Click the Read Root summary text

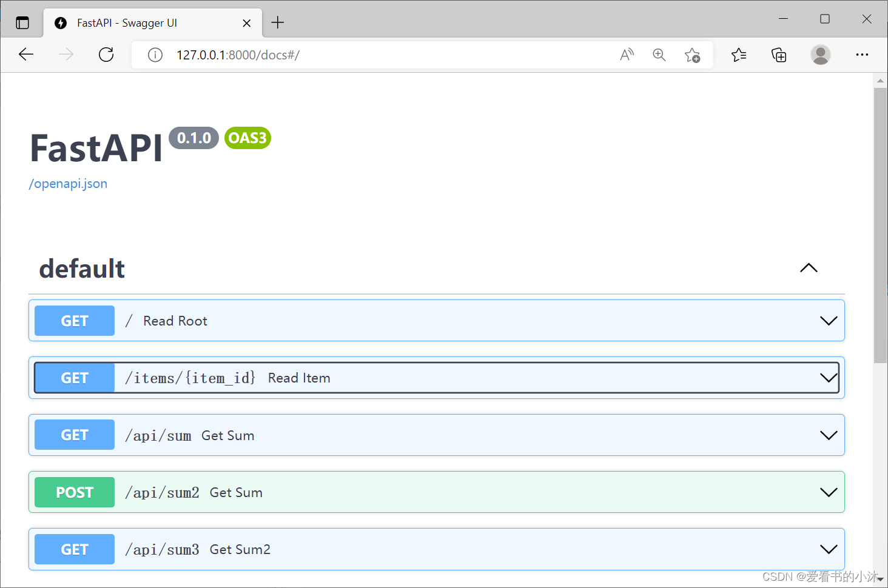click(175, 321)
